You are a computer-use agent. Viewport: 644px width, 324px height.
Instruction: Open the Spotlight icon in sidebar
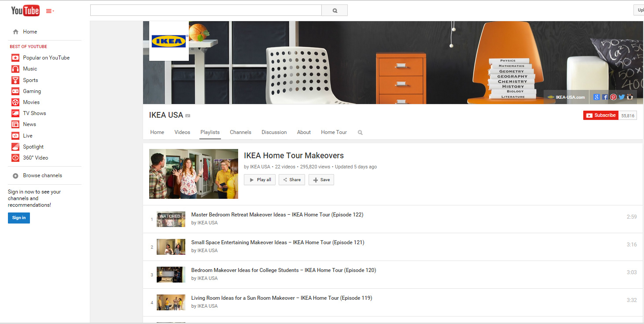[x=15, y=147]
